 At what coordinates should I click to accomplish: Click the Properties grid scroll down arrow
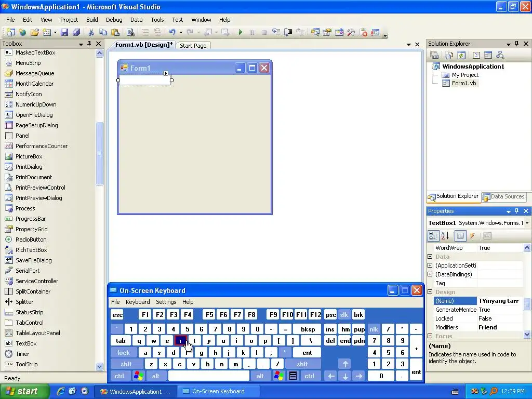[x=527, y=334]
